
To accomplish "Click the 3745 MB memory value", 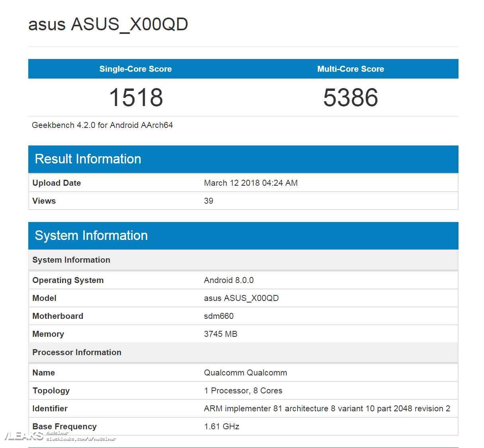I will point(221,334).
